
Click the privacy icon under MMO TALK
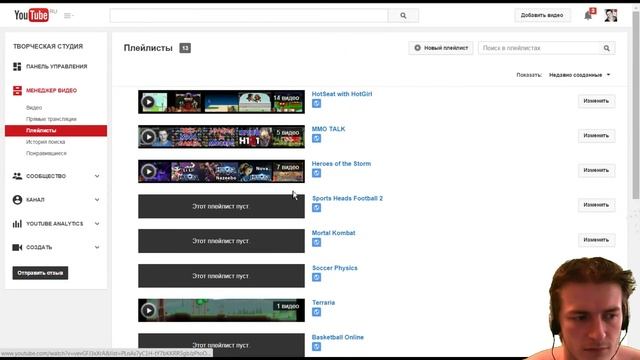pyautogui.click(x=316, y=138)
